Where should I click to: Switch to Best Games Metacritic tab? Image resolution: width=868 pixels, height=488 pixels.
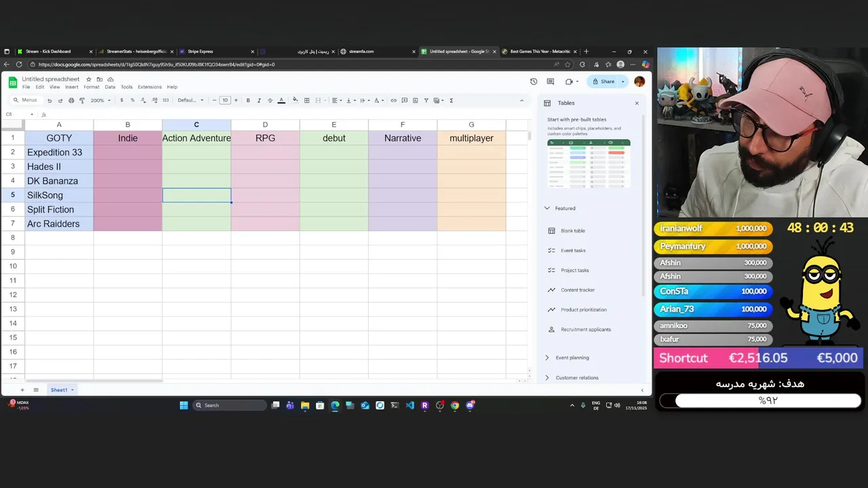click(540, 52)
